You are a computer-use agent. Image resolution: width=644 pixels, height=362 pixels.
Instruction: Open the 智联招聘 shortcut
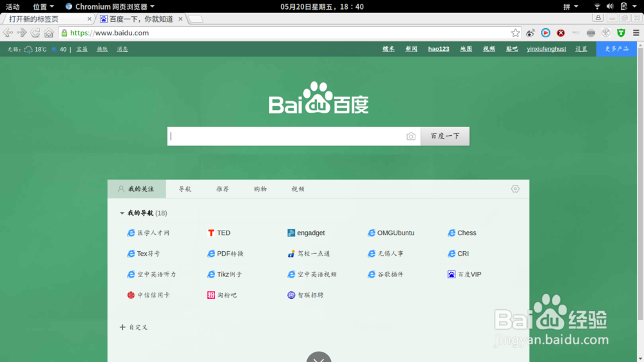[x=305, y=295]
